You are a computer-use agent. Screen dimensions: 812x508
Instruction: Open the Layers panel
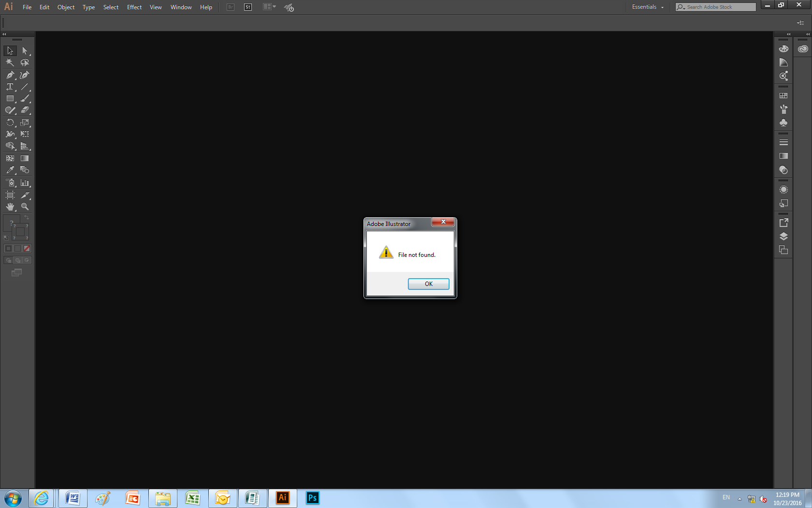783,236
